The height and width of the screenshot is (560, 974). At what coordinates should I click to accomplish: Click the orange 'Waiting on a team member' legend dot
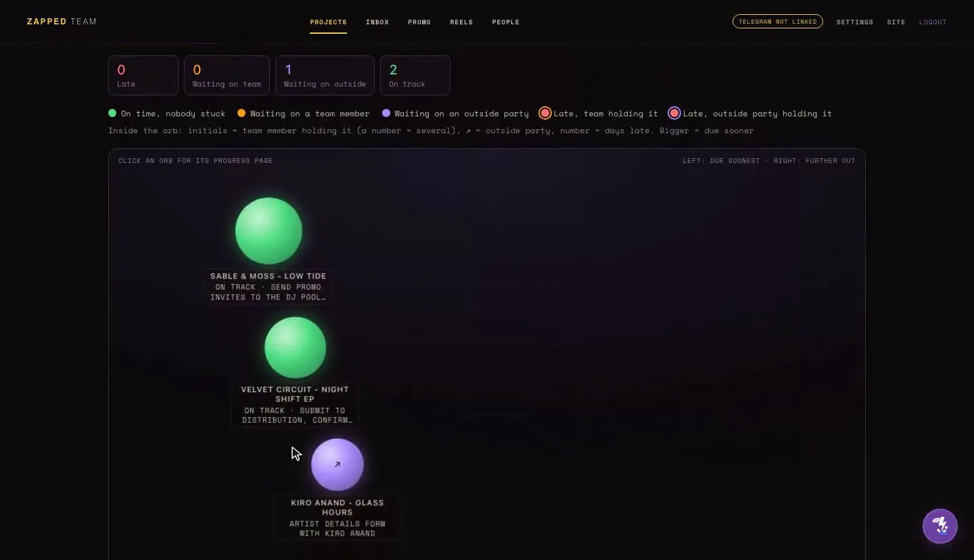click(241, 113)
